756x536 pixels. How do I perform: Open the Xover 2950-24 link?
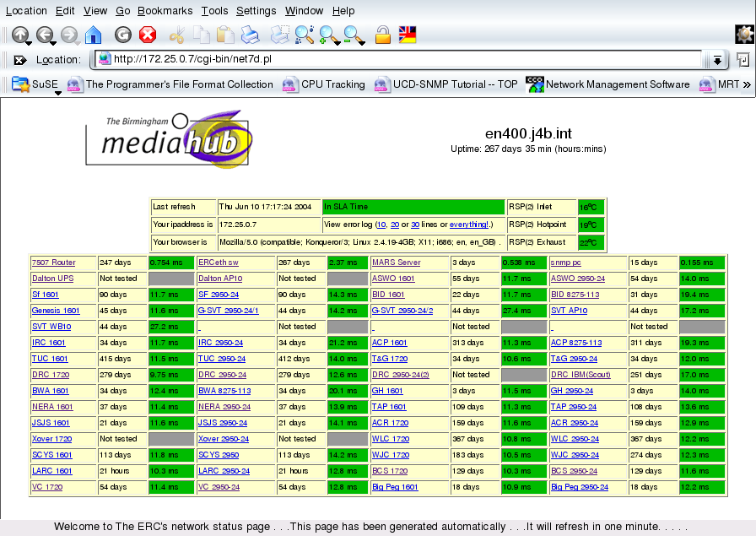tap(224, 439)
